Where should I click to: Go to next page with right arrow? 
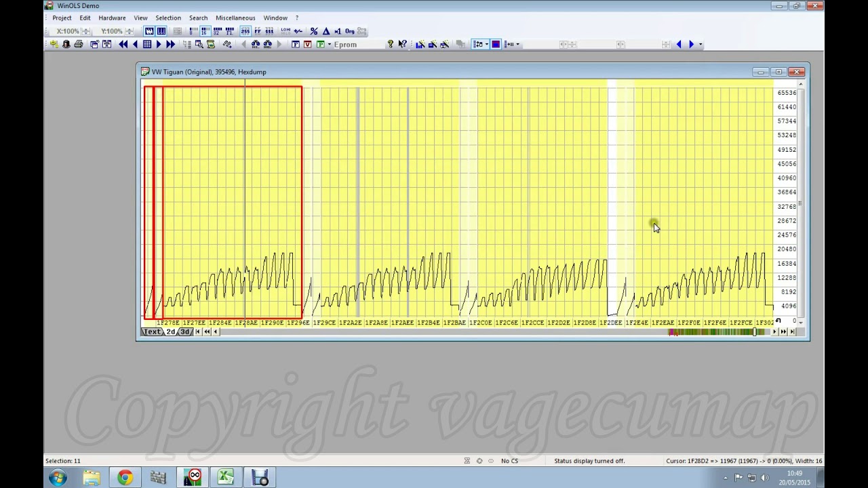click(x=159, y=44)
